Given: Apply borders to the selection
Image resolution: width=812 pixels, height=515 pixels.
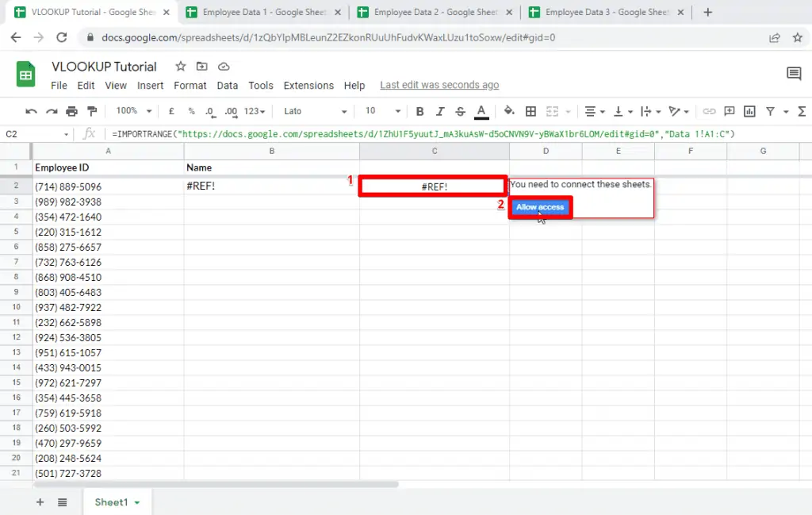Looking at the screenshot, I should click(530, 111).
